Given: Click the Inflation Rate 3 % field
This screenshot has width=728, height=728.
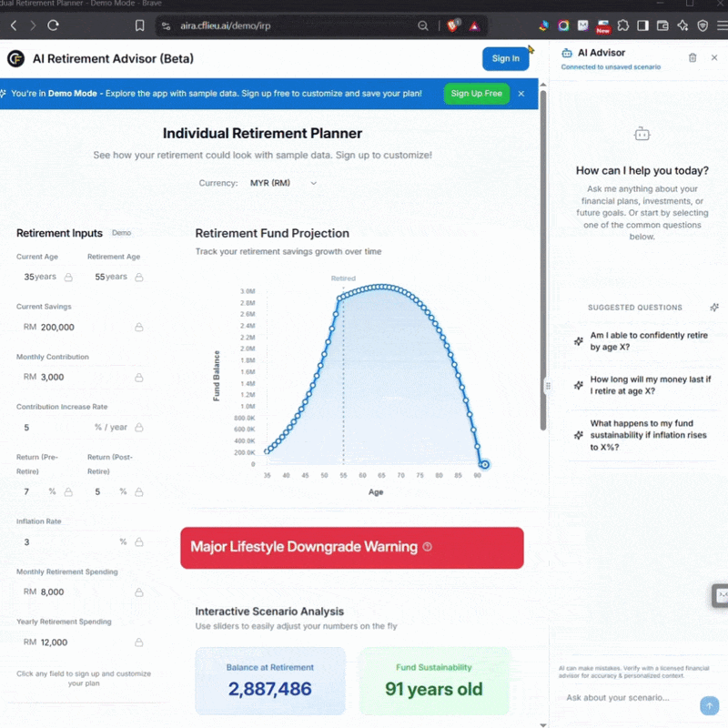Looking at the screenshot, I should click(82, 541).
